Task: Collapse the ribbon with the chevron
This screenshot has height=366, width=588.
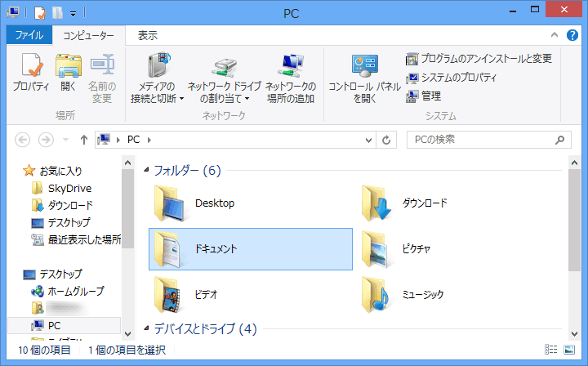Action: (x=555, y=35)
